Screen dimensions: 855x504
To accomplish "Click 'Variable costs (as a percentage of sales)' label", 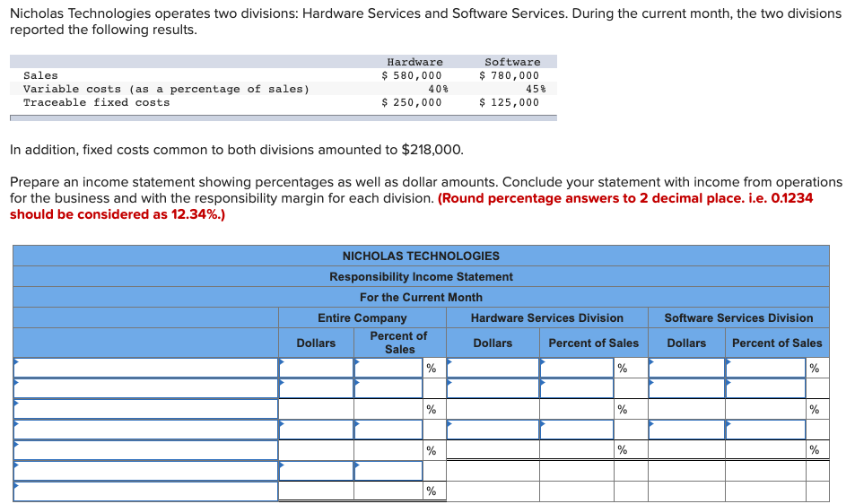I will coord(166,89).
